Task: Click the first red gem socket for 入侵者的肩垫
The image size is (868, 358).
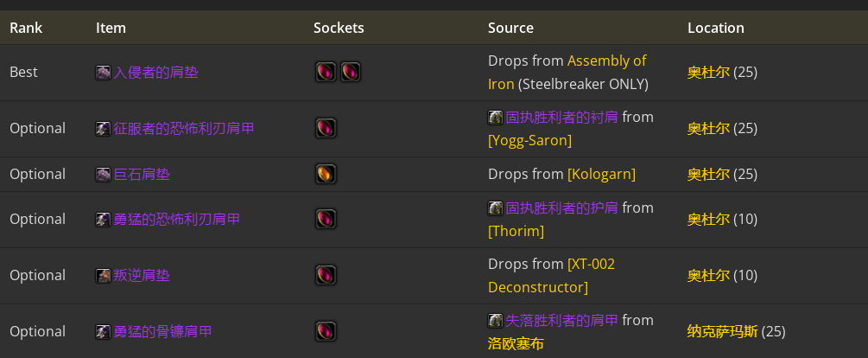Action: click(326, 72)
